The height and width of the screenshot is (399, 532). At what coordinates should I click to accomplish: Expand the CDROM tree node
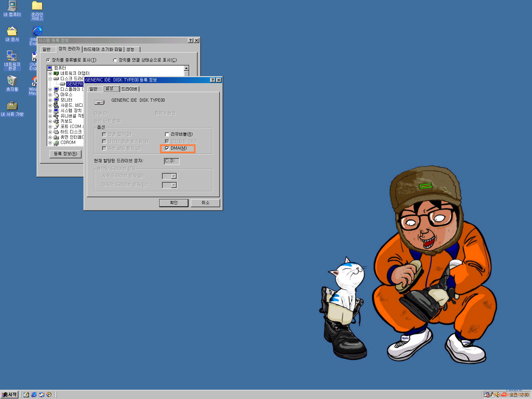tap(50, 143)
